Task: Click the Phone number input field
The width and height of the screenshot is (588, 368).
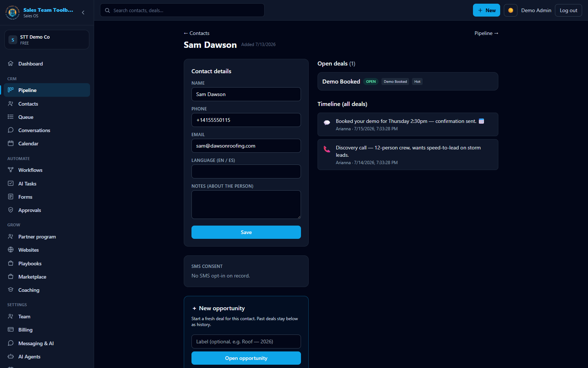Action: (x=246, y=120)
